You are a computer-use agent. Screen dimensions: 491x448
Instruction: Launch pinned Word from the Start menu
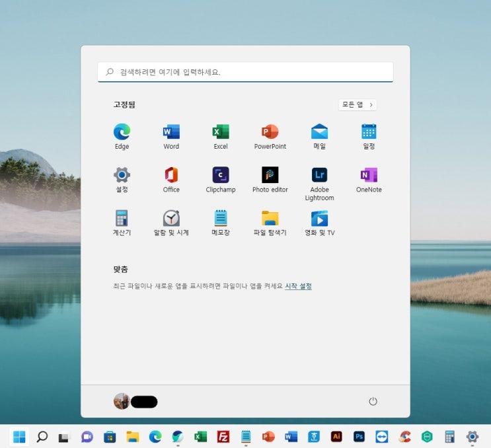[171, 137]
